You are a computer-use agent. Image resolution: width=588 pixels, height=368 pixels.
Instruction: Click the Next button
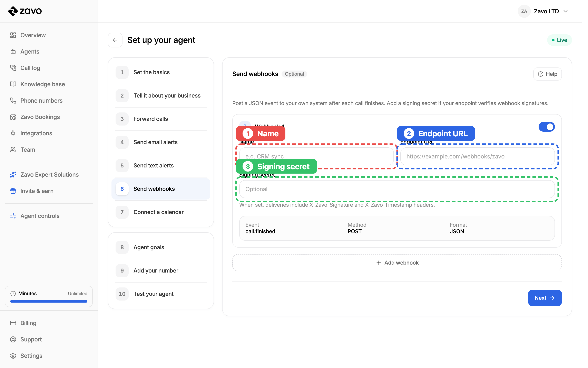coord(545,298)
